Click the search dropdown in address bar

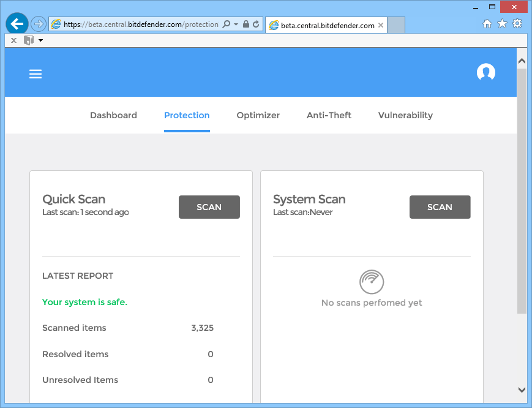tap(226, 23)
